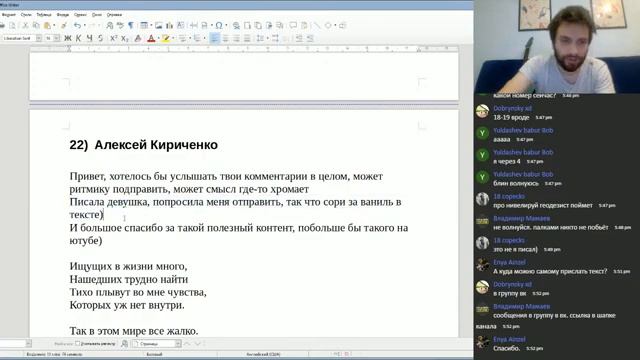Click the Justified alignment icon
Viewport: 640px width, 360px height.
coord(247,38)
